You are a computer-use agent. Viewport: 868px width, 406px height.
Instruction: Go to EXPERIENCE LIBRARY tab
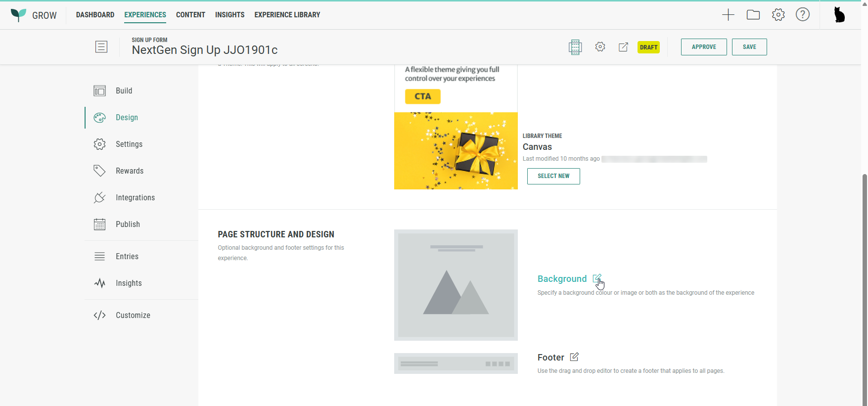tap(287, 15)
